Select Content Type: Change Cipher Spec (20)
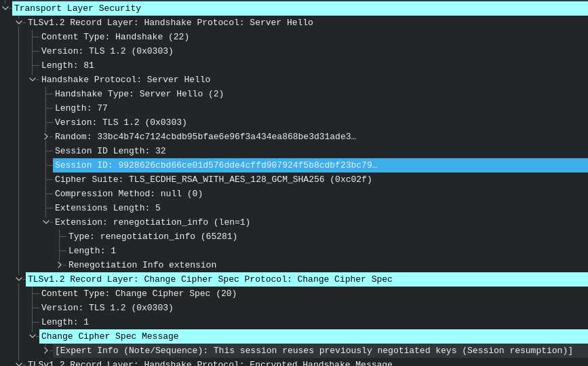This screenshot has height=366, width=588. [139, 293]
